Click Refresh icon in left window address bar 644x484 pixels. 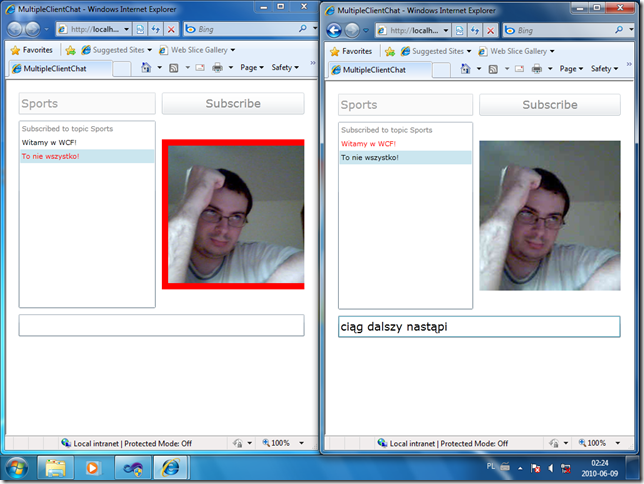pyautogui.click(x=156, y=29)
